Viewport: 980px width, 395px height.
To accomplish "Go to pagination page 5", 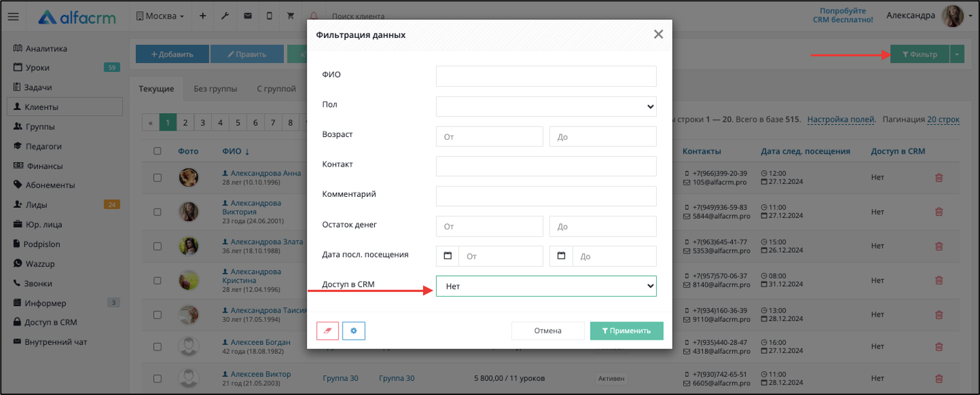I will pos(238,122).
